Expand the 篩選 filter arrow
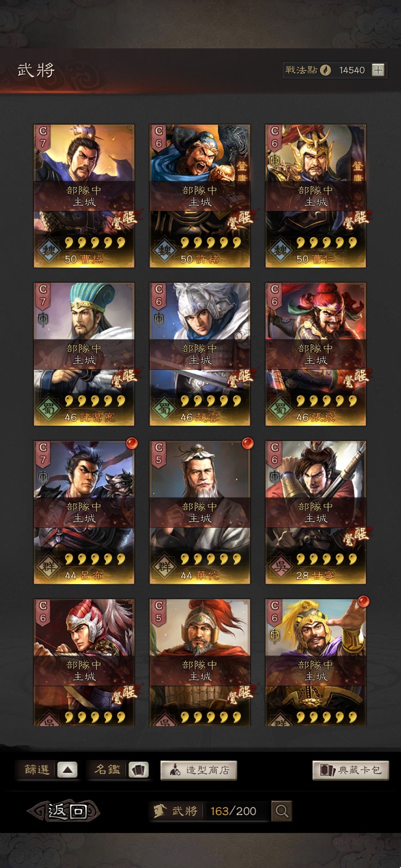 pyautogui.click(x=67, y=770)
